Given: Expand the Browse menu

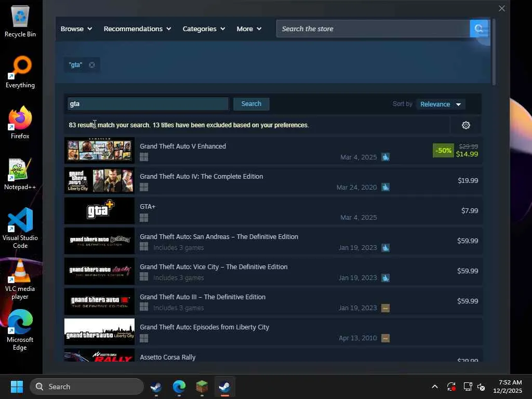Looking at the screenshot, I should [76, 29].
